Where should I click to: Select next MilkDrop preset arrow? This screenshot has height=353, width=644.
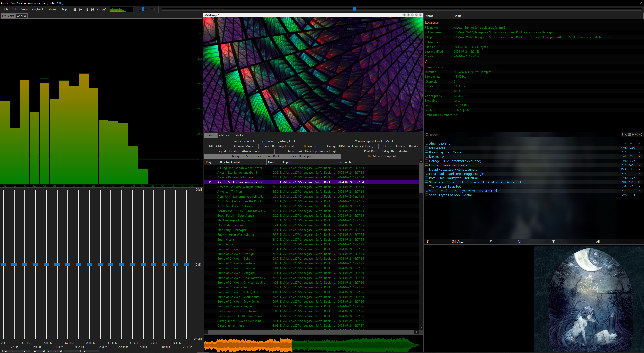[408, 15]
